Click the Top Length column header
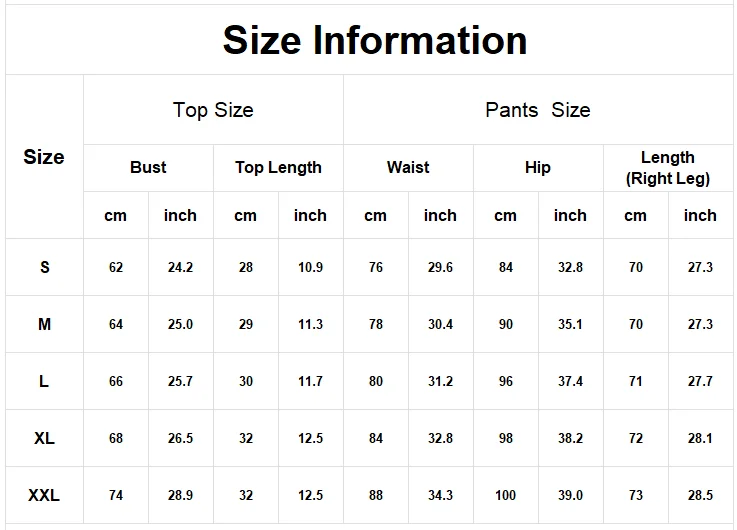This screenshot has width=737, height=530. pos(278,168)
